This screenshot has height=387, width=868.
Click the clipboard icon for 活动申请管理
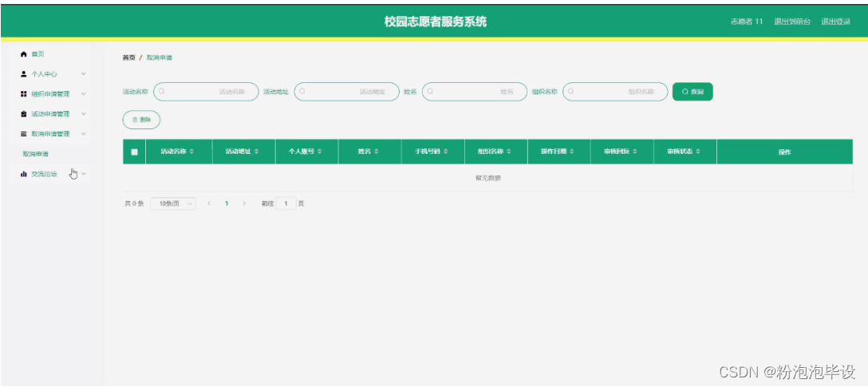[x=23, y=114]
